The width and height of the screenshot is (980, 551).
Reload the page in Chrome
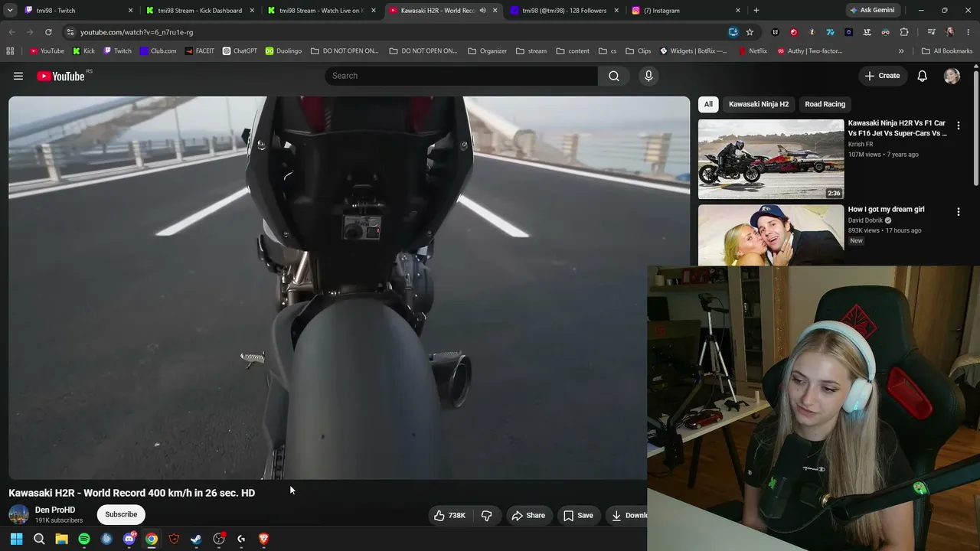pos(48,32)
